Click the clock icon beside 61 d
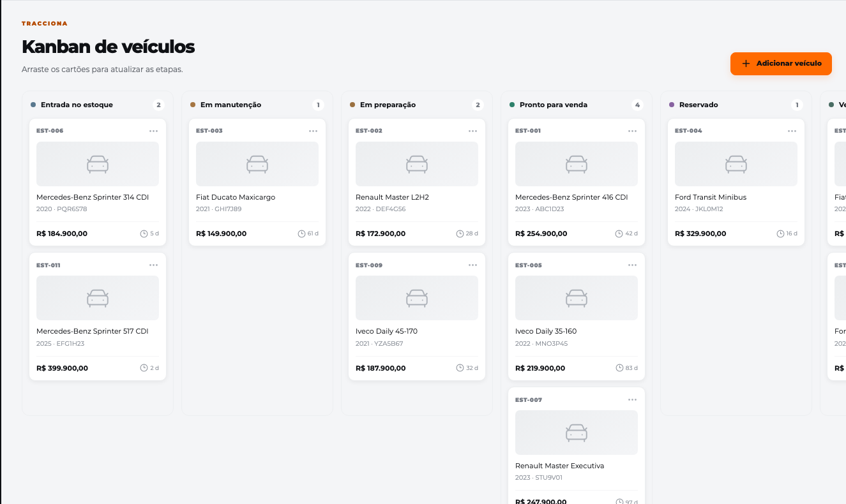 [301, 233]
